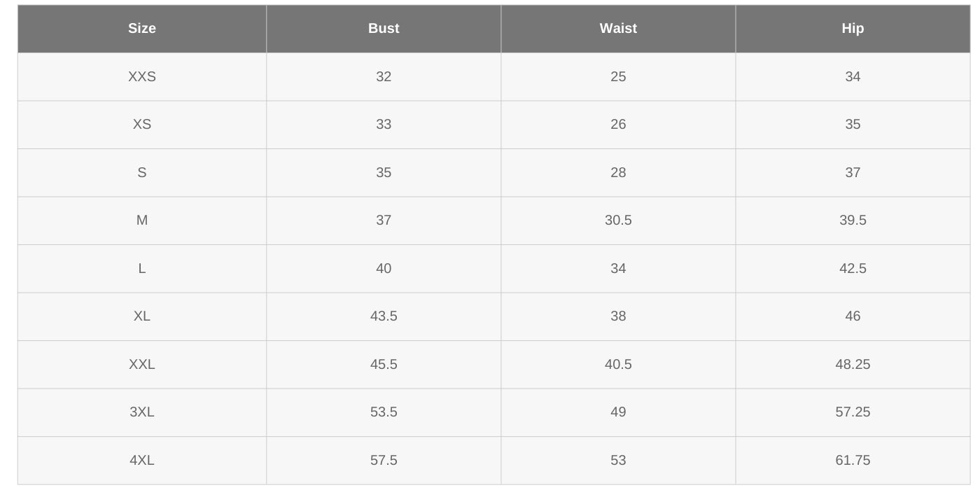
Task: Click the 49 waist value for 3XL
Action: click(618, 412)
